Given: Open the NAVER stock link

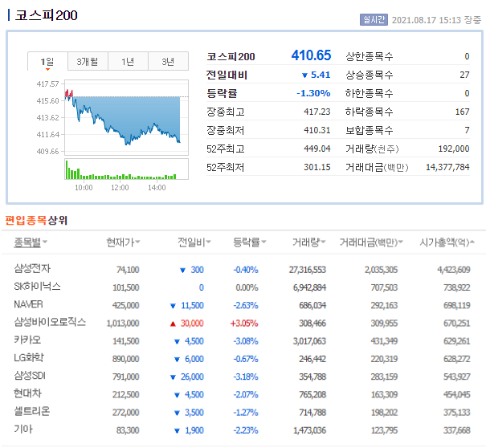Looking at the screenshot, I should [28, 304].
